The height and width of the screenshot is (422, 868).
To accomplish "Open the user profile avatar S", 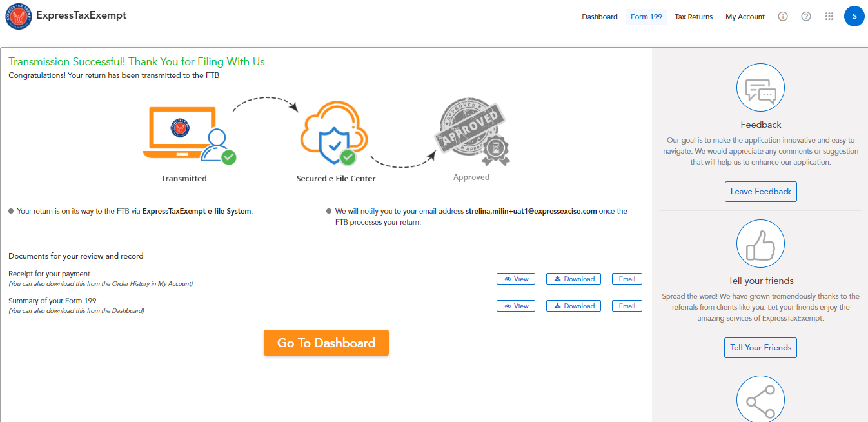I will pos(854,16).
